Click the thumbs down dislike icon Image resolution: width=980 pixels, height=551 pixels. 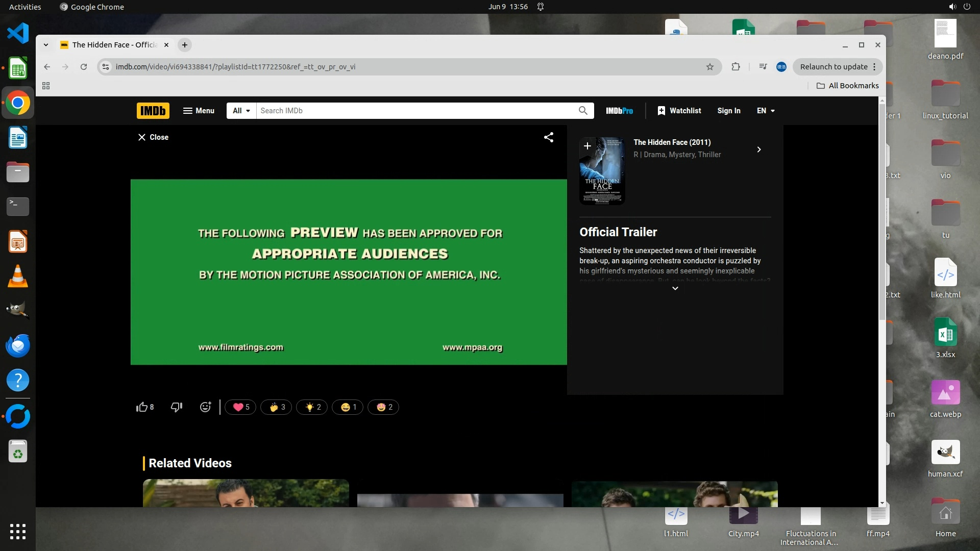coord(177,407)
